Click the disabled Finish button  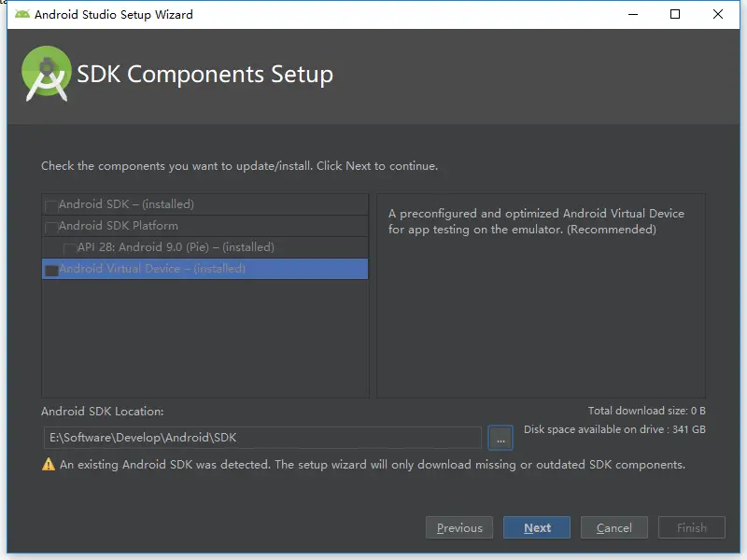tap(692, 527)
